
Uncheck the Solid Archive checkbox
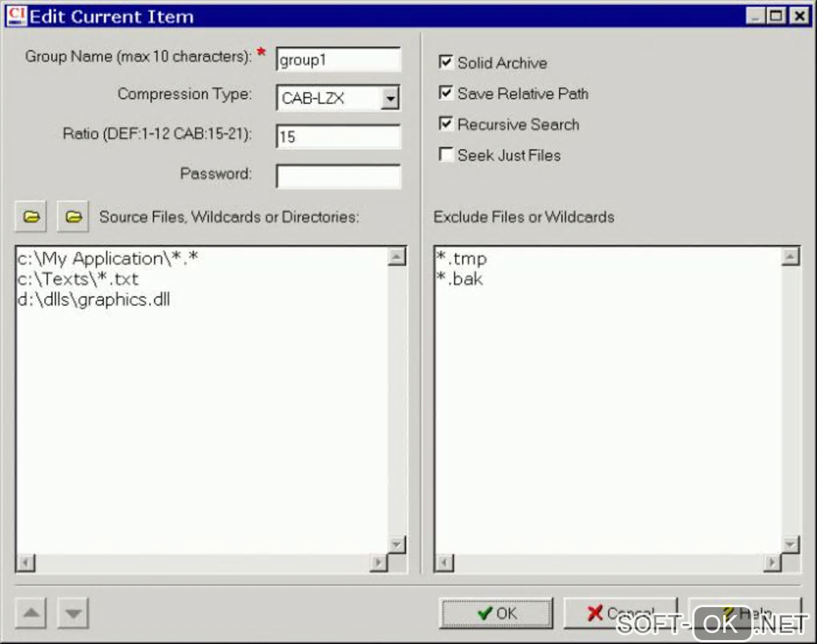[445, 62]
